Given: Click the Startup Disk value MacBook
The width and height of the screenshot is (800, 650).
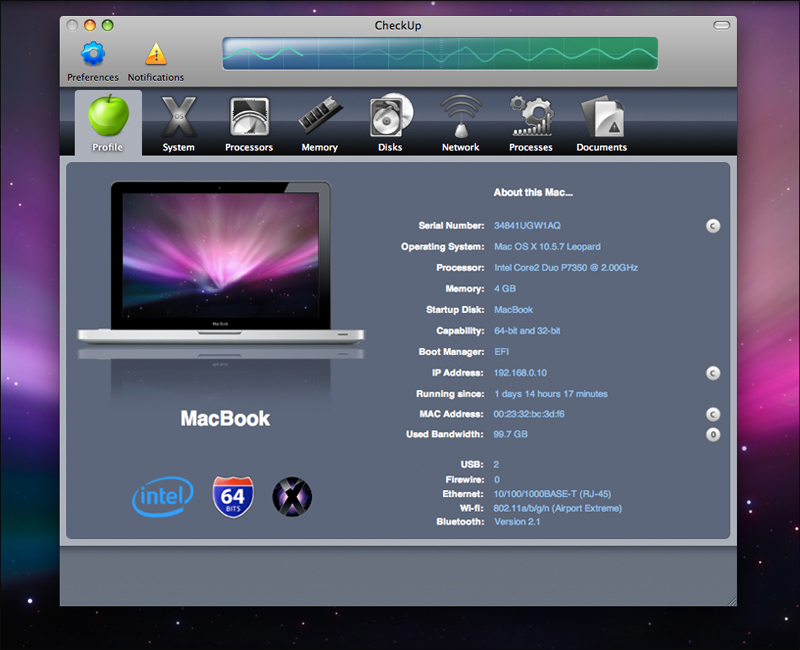Looking at the screenshot, I should coord(513,310).
